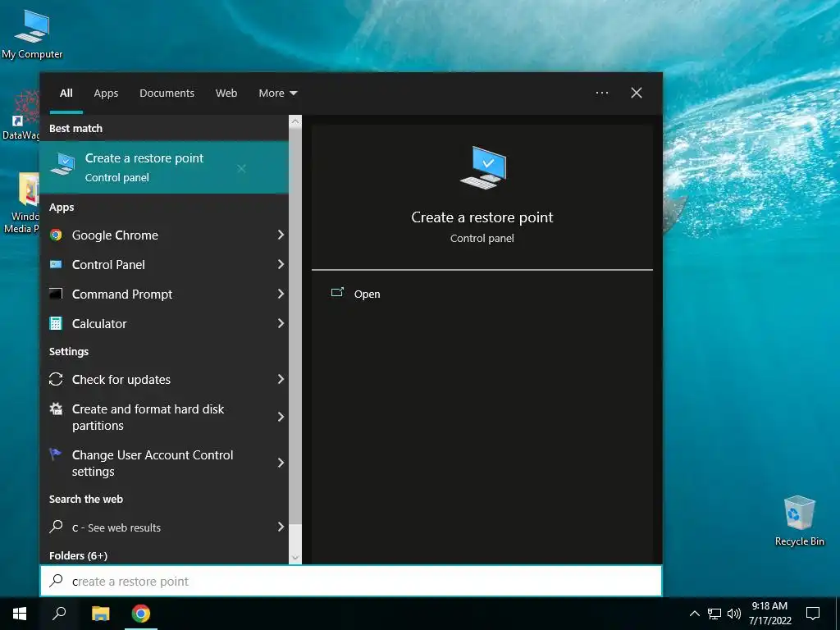The width and height of the screenshot is (840, 630).
Task: Click the taskbar search magnifier icon
Action: [59, 614]
